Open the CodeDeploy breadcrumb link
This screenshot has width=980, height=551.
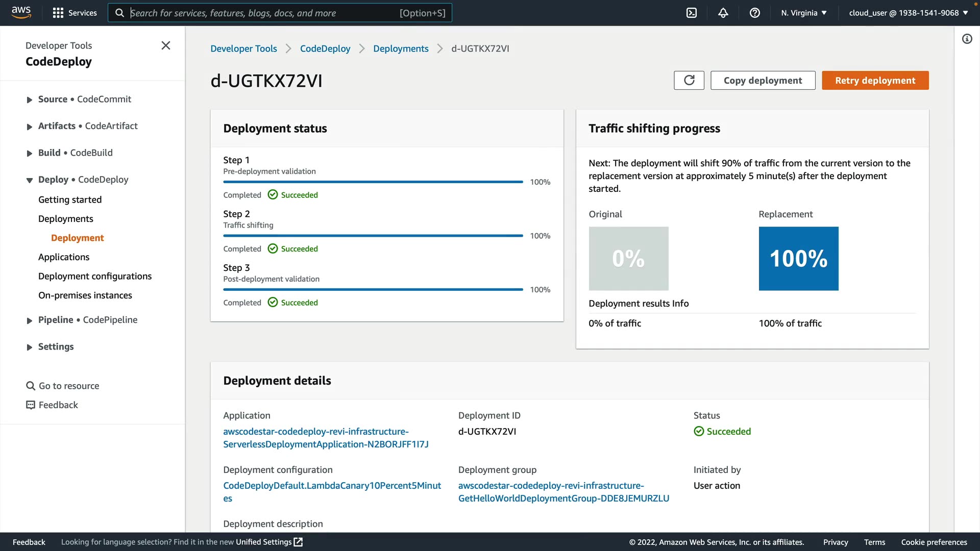tap(325, 48)
